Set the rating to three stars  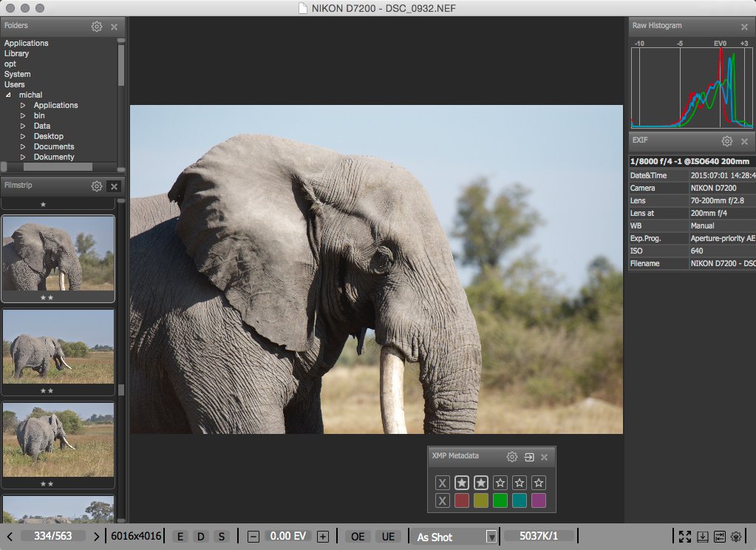pos(500,483)
